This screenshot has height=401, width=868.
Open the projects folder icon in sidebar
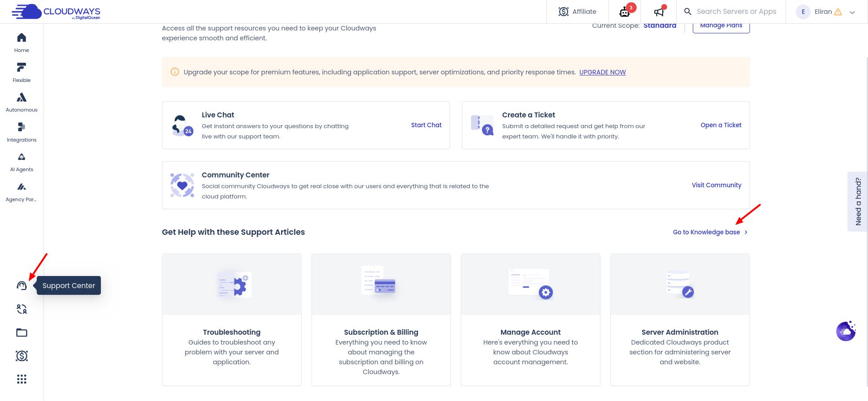[x=22, y=332]
